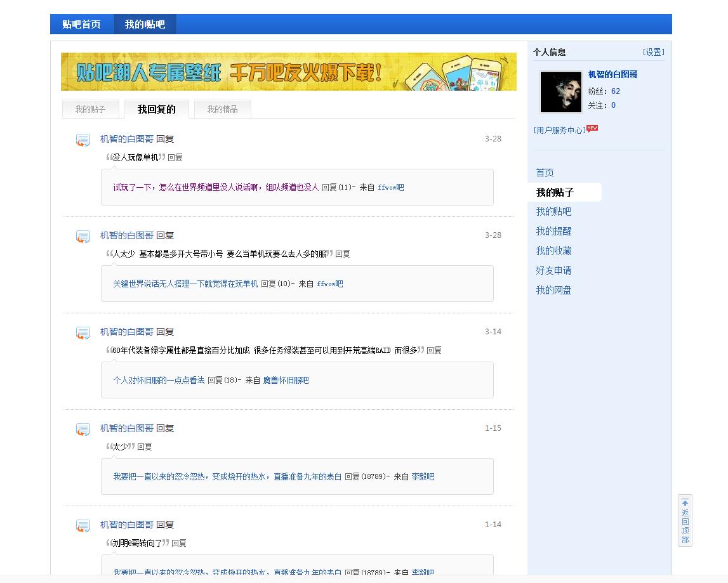
Task: Click the reply icon beside the 刘明@哥转向了 post
Action: (83, 526)
